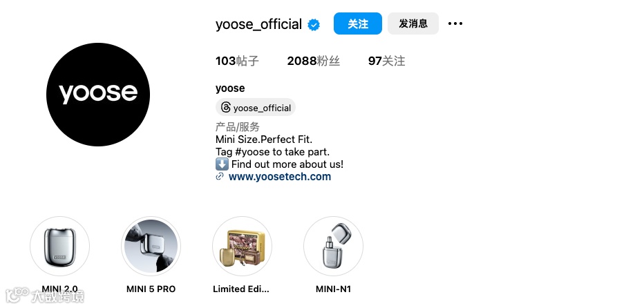
Task: Select the yoose_official username heading
Action: coord(258,24)
